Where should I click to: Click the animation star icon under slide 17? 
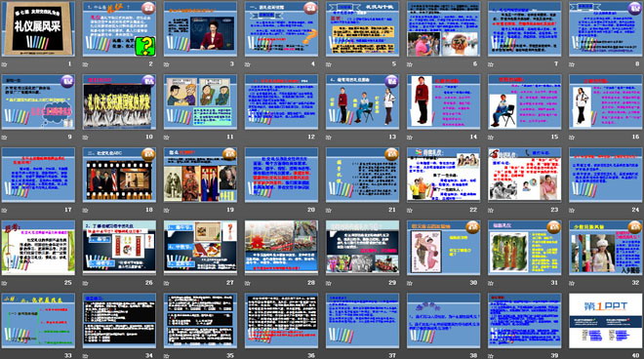click(5, 210)
